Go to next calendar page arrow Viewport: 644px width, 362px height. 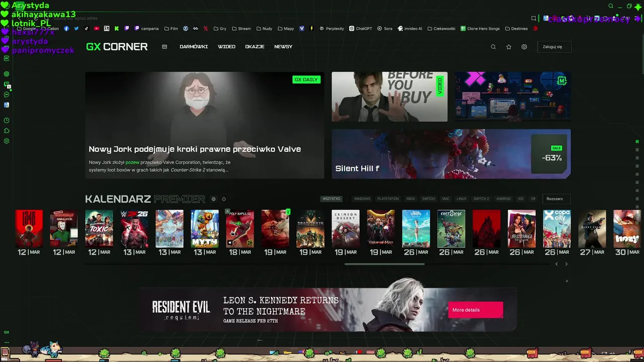(x=566, y=264)
